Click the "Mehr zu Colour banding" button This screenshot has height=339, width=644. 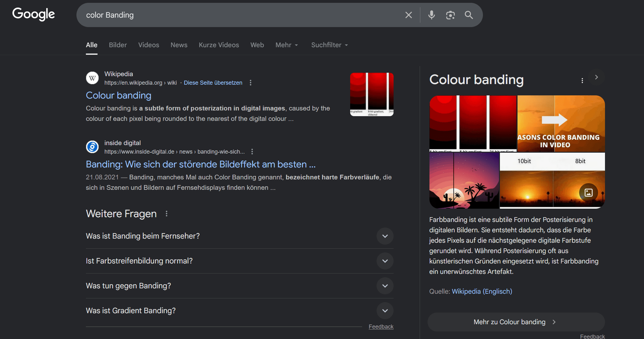(516, 322)
